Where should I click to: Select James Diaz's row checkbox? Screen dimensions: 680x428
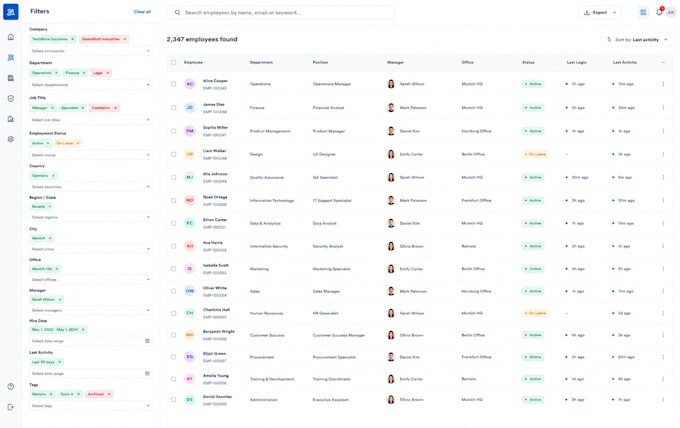click(x=173, y=108)
